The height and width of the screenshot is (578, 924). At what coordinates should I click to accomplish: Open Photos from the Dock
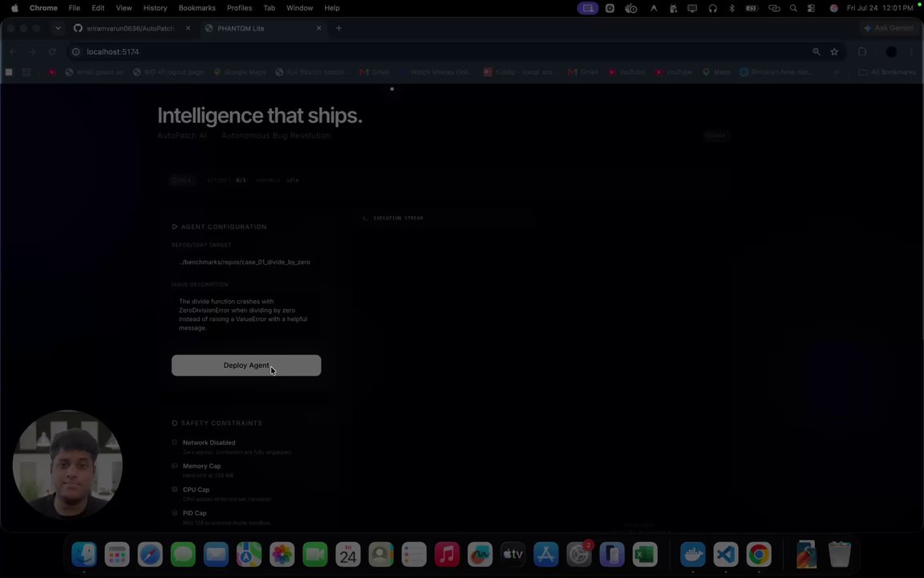(x=282, y=555)
